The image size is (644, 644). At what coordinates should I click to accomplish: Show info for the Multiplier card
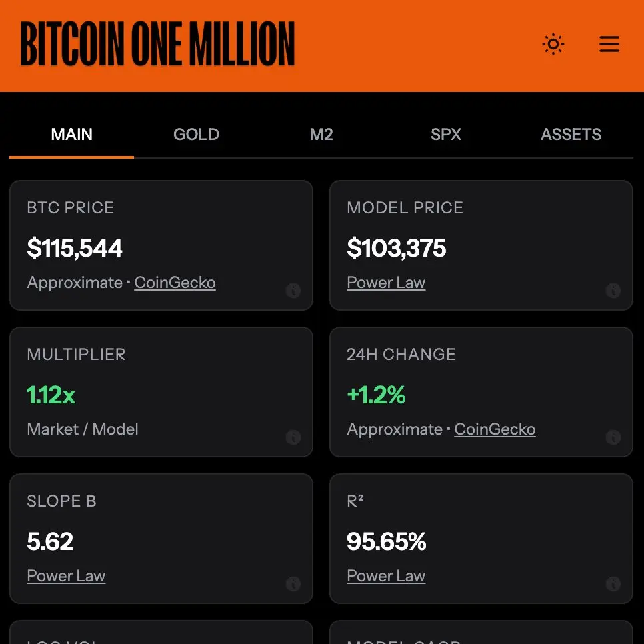coord(293,437)
